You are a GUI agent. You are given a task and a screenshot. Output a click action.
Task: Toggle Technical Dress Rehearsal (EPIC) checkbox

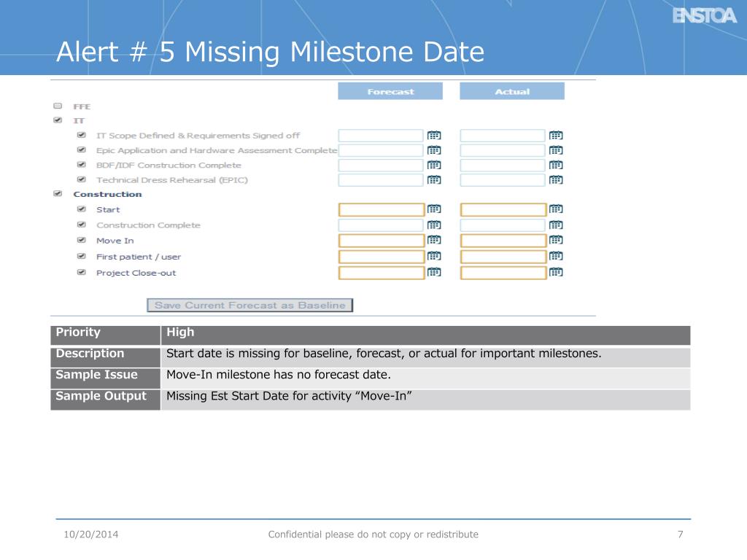point(82,179)
